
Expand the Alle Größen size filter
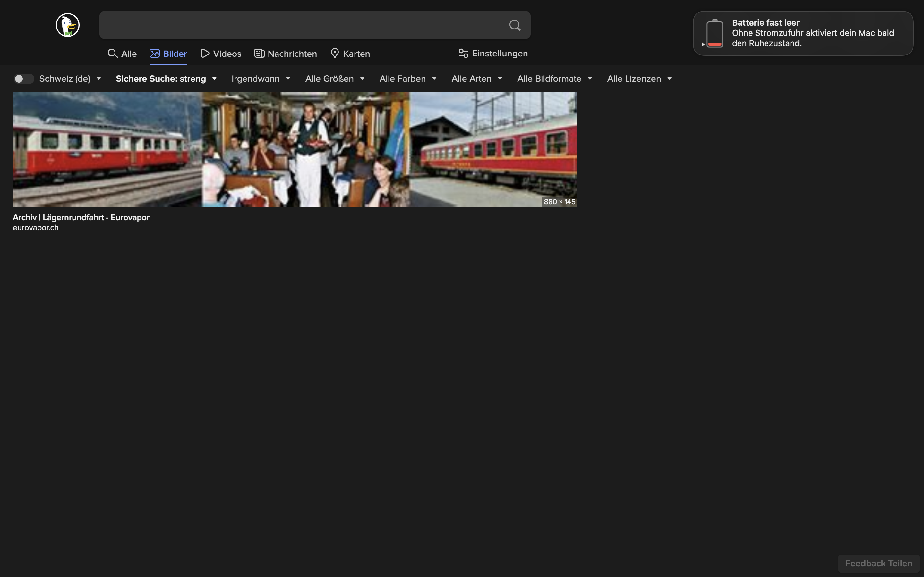click(335, 79)
